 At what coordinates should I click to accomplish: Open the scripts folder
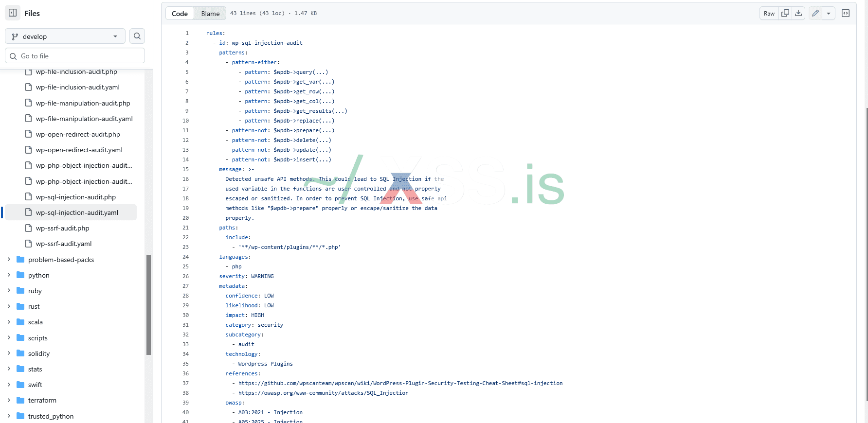point(38,338)
